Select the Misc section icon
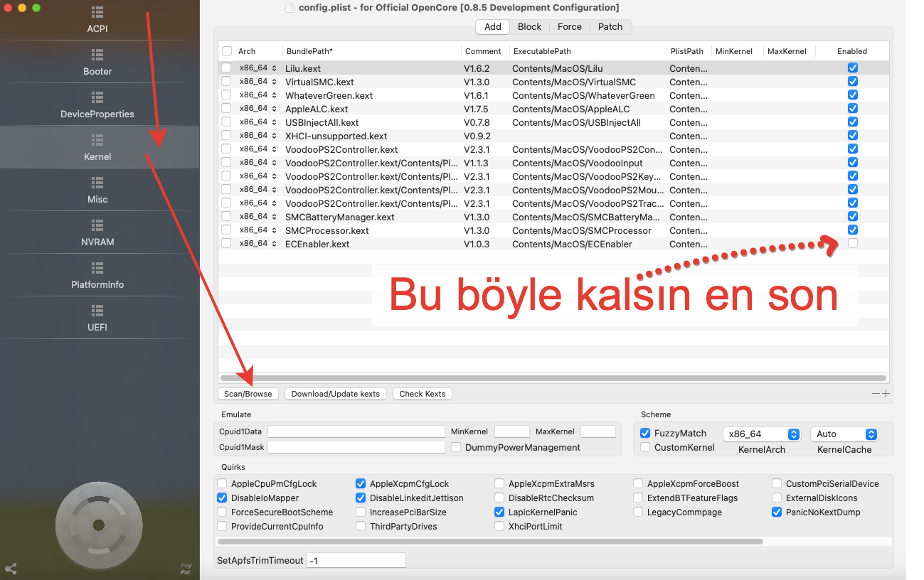This screenshot has width=924, height=580. pyautogui.click(x=97, y=183)
